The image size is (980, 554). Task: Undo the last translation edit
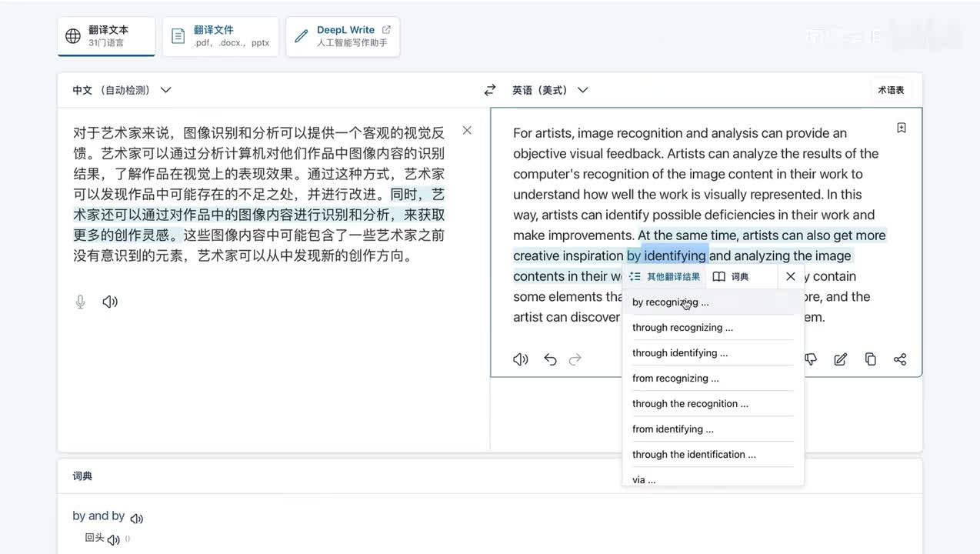point(550,359)
